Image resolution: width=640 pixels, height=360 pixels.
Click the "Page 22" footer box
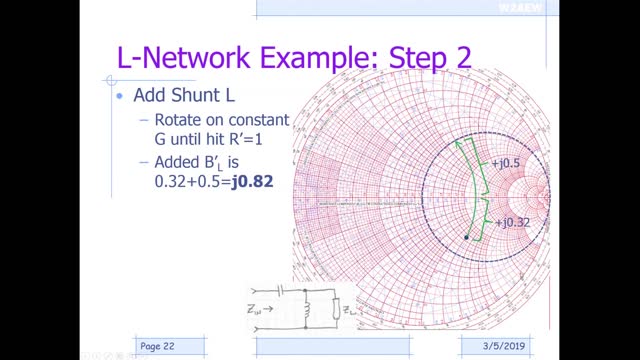[169, 346]
